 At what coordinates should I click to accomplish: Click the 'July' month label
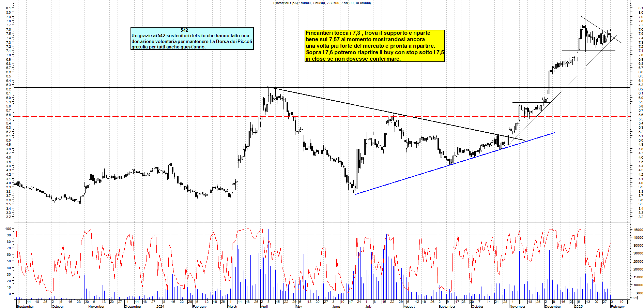point(368,306)
